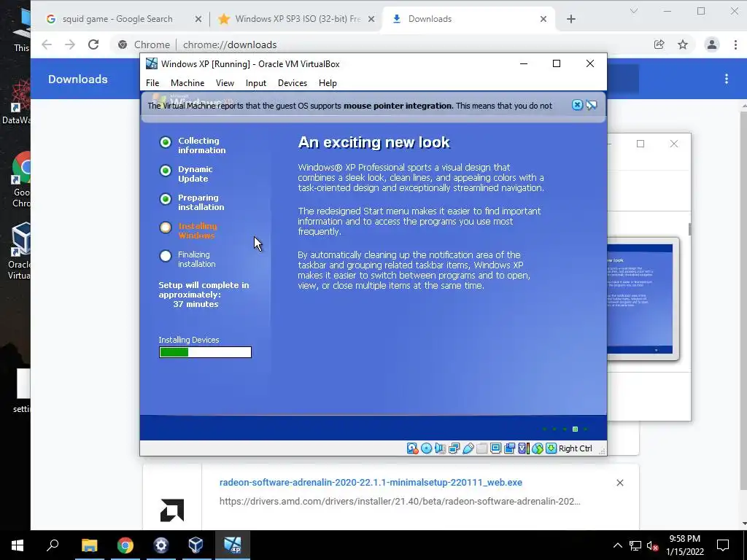The height and width of the screenshot is (560, 747).
Task: Open VirtualBox Manager cube icon in taskbar
Action: click(196, 545)
